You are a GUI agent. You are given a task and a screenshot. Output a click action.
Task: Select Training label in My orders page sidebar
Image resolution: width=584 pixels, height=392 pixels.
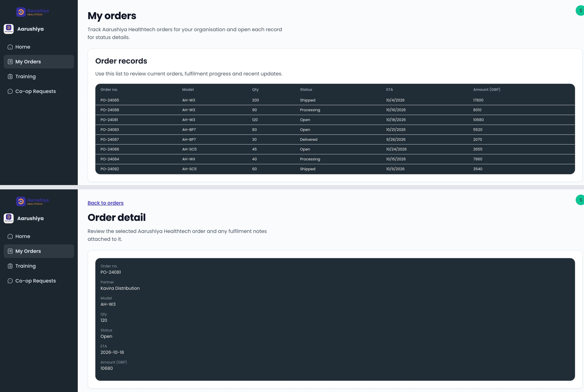coord(25,76)
